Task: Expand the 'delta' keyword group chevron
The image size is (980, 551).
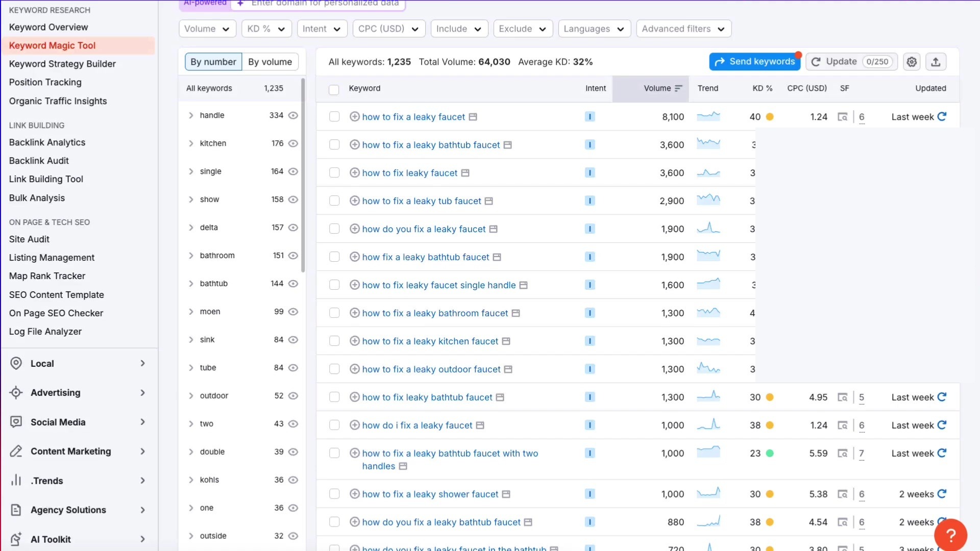Action: point(191,228)
